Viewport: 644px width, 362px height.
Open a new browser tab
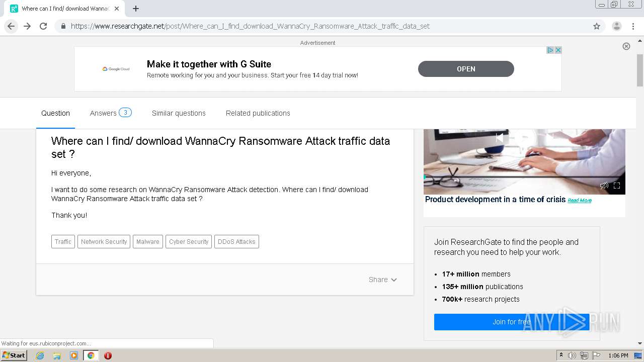(x=136, y=9)
